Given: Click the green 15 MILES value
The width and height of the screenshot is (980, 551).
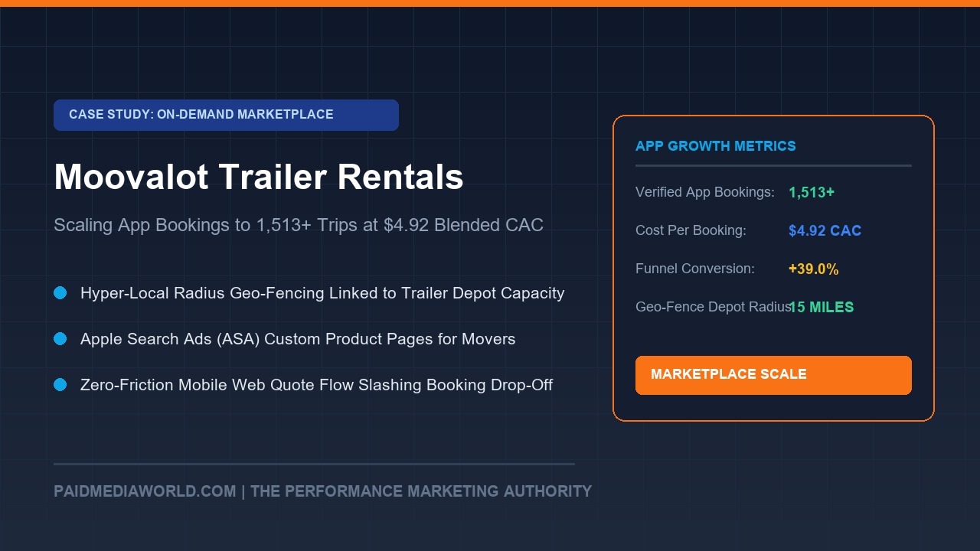Looking at the screenshot, I should point(822,307).
